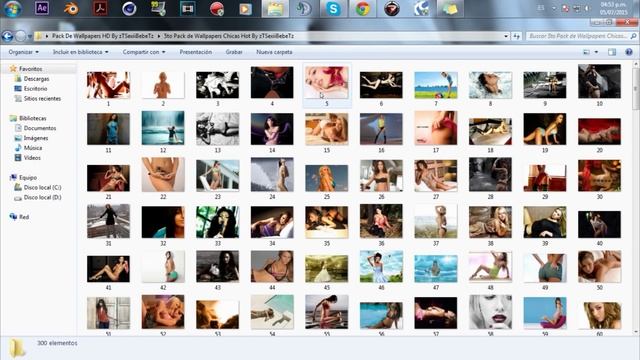The height and width of the screenshot is (360, 640).
Task: Open recent pages dropdown beside Forward button
Action: pyautogui.click(x=30, y=37)
